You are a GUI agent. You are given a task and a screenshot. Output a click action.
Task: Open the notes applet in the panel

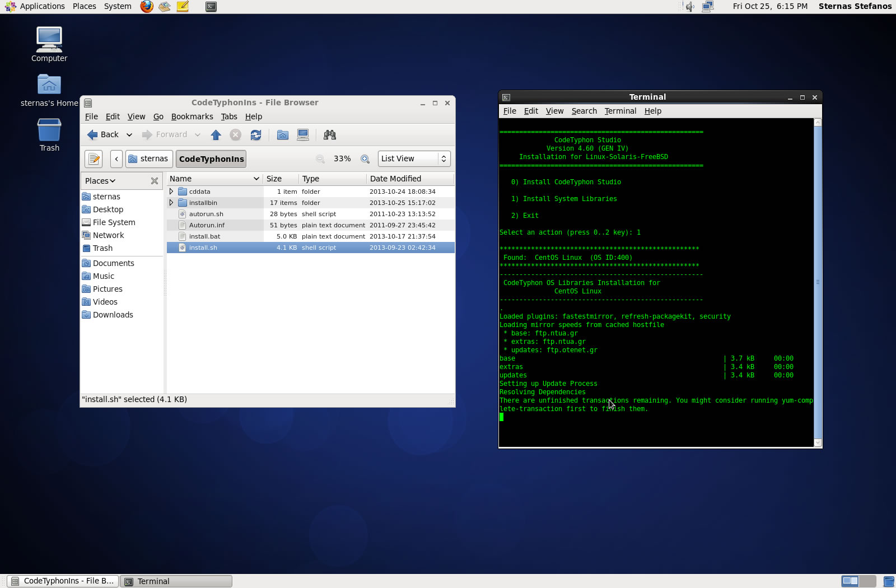pyautogui.click(x=183, y=7)
